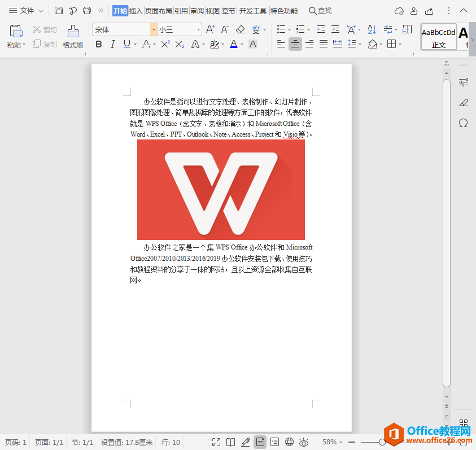Click the zoom slider handle
The height and width of the screenshot is (450, 476).
pos(382,442)
